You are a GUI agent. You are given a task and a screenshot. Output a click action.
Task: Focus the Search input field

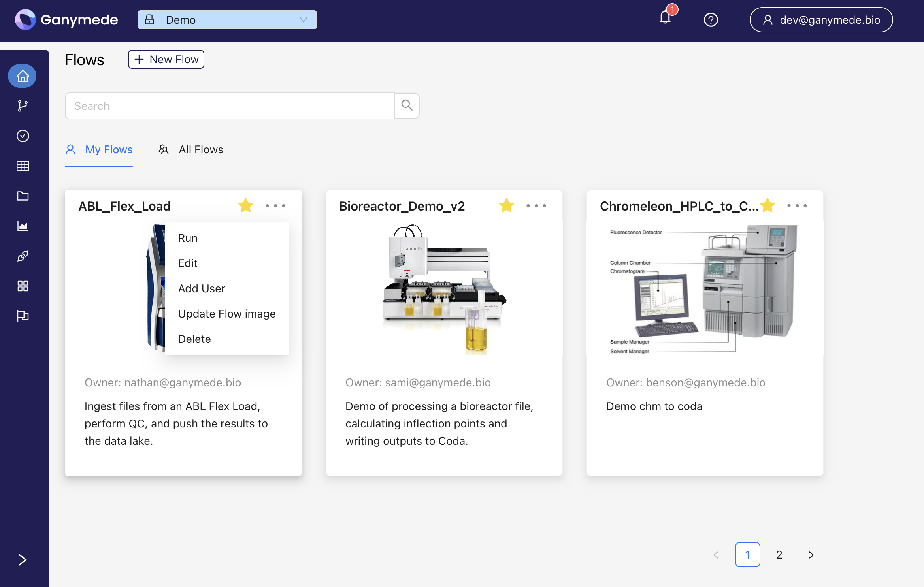[x=230, y=106]
